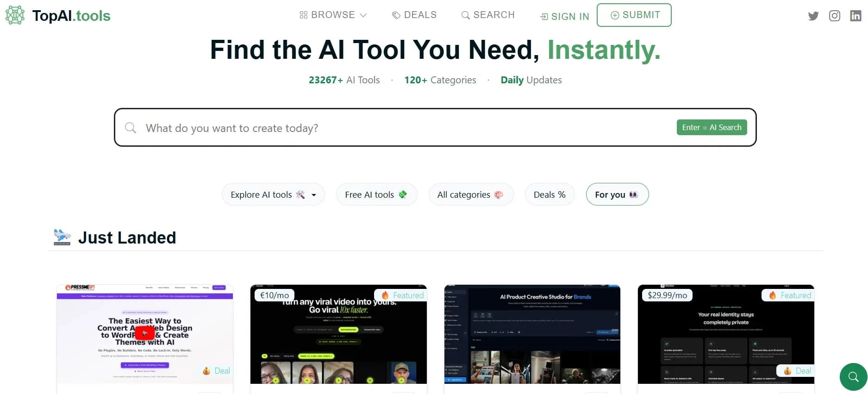868x394 pixels.
Task: Click the Deal badge on PressMeGPT card
Action: [x=216, y=371]
